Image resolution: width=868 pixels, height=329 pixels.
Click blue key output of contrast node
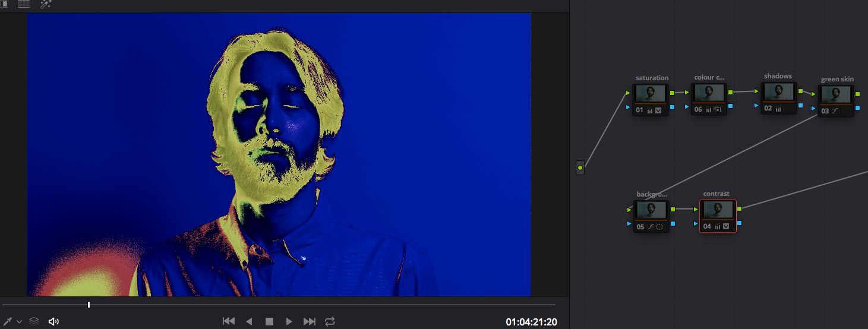pos(740,223)
